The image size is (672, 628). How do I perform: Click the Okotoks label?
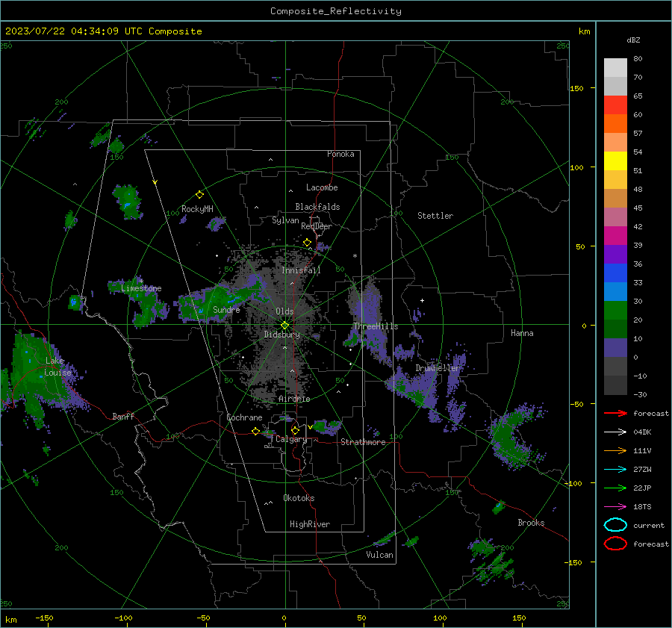point(299,498)
